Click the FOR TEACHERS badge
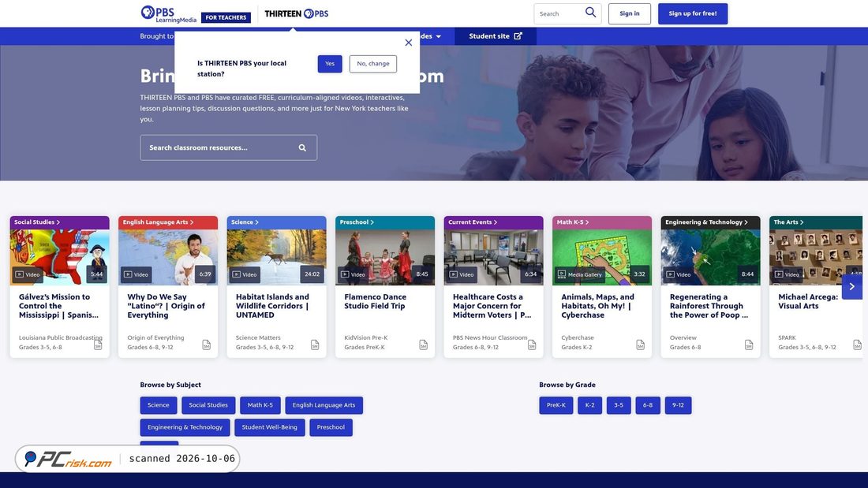This screenshot has height=488, width=868. tap(226, 17)
